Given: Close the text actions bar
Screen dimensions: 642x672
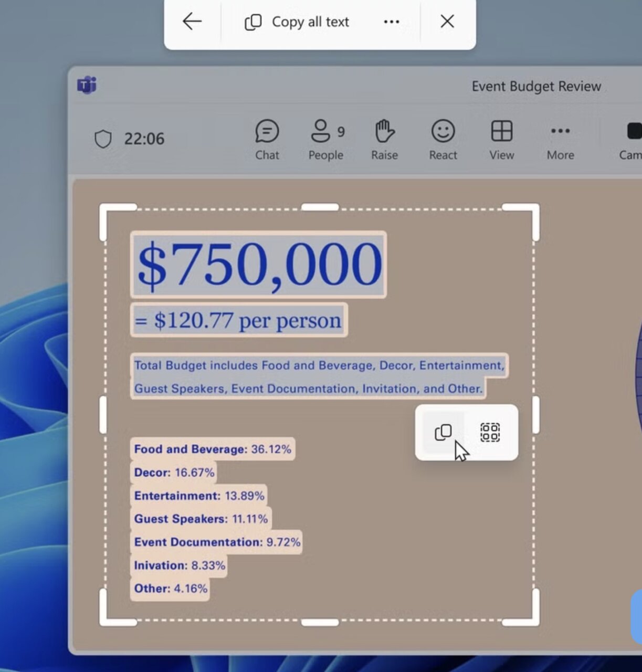Looking at the screenshot, I should click(447, 22).
